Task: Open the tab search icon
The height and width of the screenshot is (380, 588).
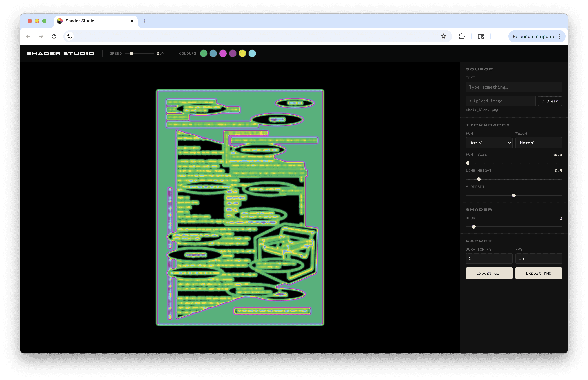Action: coord(481,37)
